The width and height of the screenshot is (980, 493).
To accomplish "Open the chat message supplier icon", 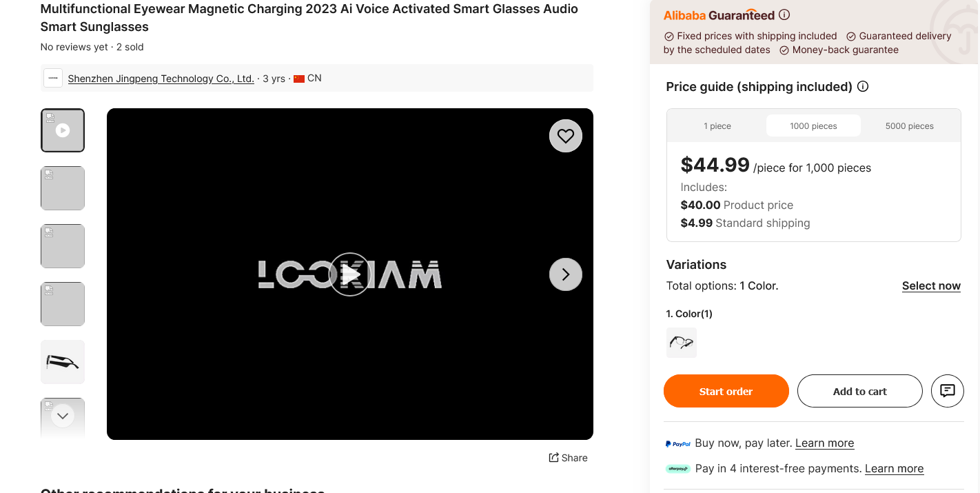I will coord(948,391).
